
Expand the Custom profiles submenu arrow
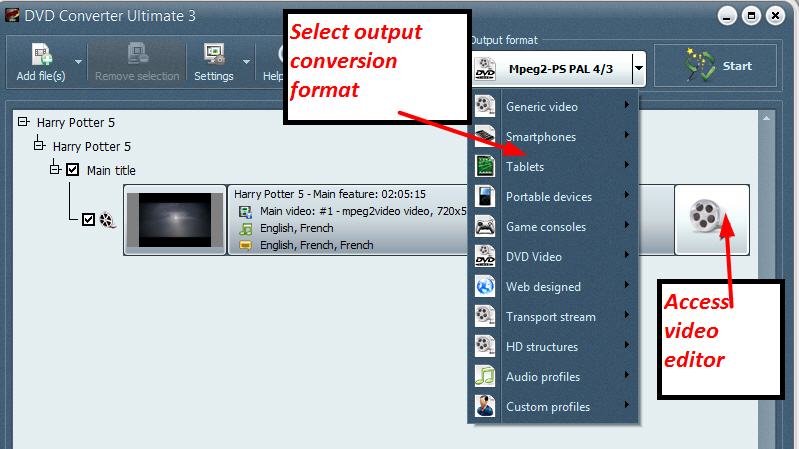pos(627,405)
